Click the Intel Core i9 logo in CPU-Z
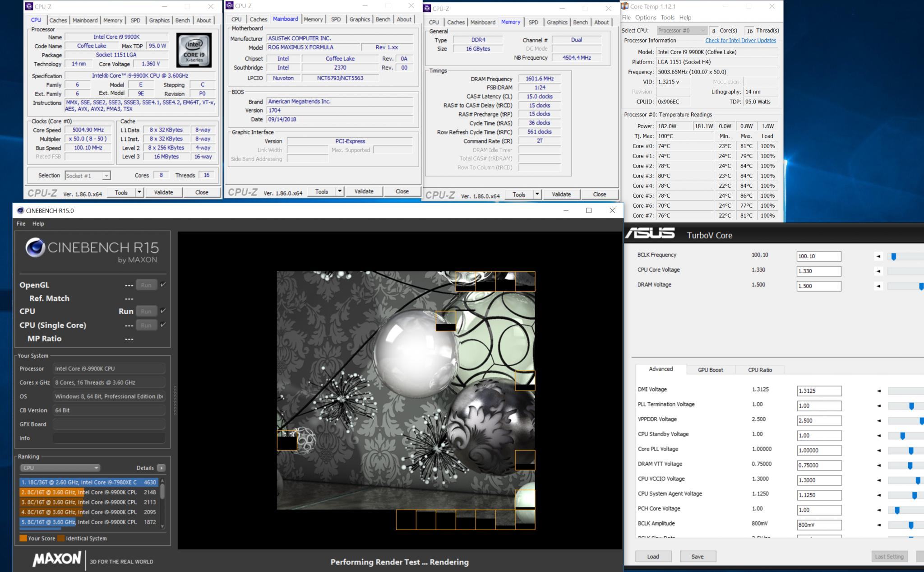This screenshot has width=924, height=572. [194, 50]
